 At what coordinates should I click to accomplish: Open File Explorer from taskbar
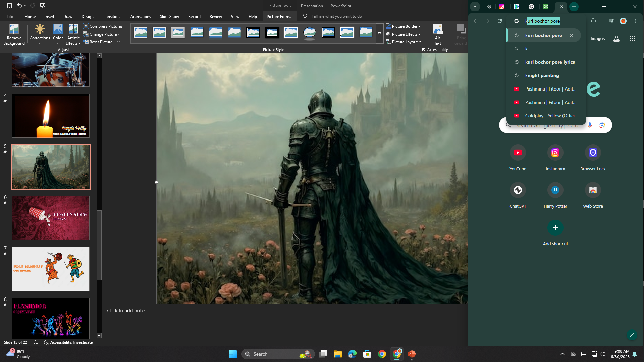pos(337,354)
